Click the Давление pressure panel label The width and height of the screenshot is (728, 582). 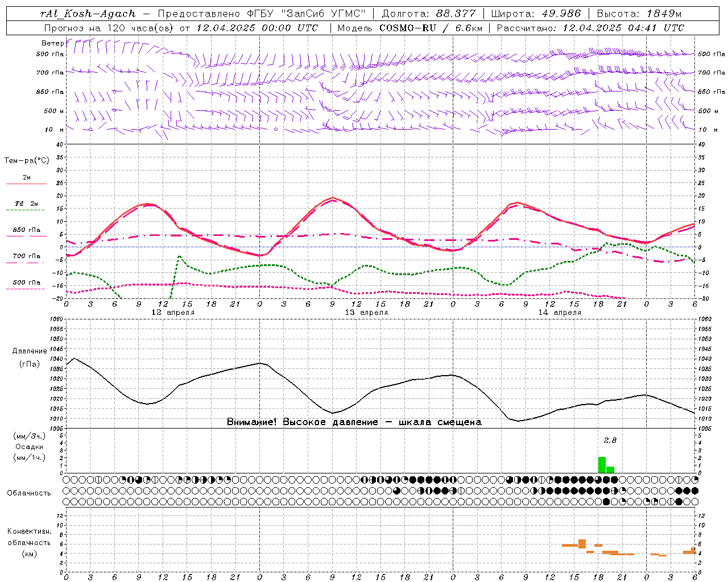pyautogui.click(x=30, y=351)
